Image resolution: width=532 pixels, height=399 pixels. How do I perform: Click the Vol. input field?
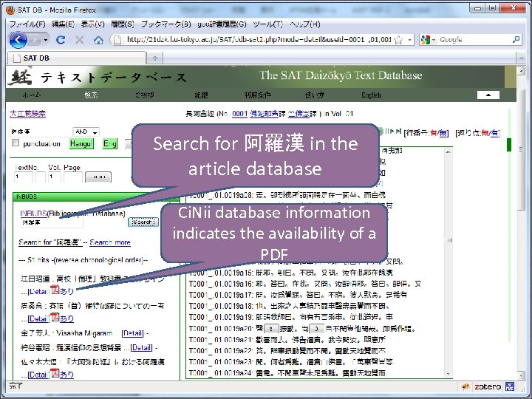[54, 177]
